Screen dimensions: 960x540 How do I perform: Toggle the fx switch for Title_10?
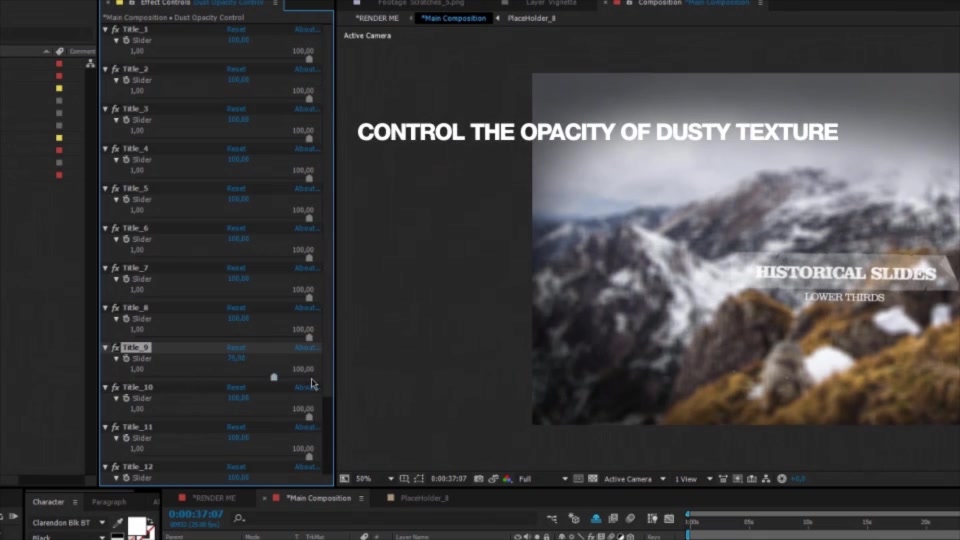115,388
